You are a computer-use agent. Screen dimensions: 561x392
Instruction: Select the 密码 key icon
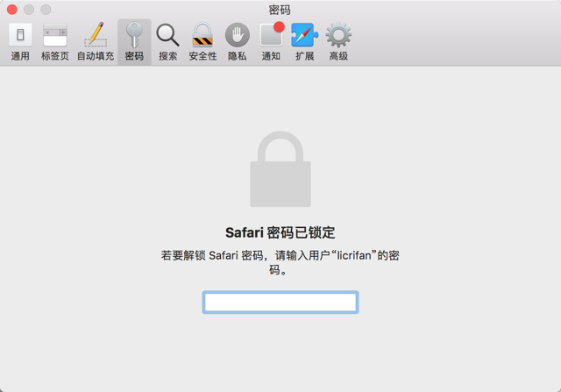tap(134, 35)
